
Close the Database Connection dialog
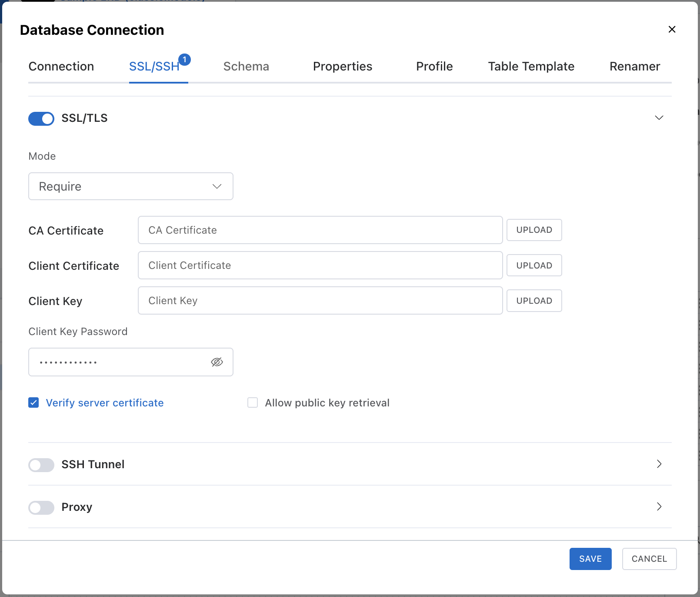(672, 29)
